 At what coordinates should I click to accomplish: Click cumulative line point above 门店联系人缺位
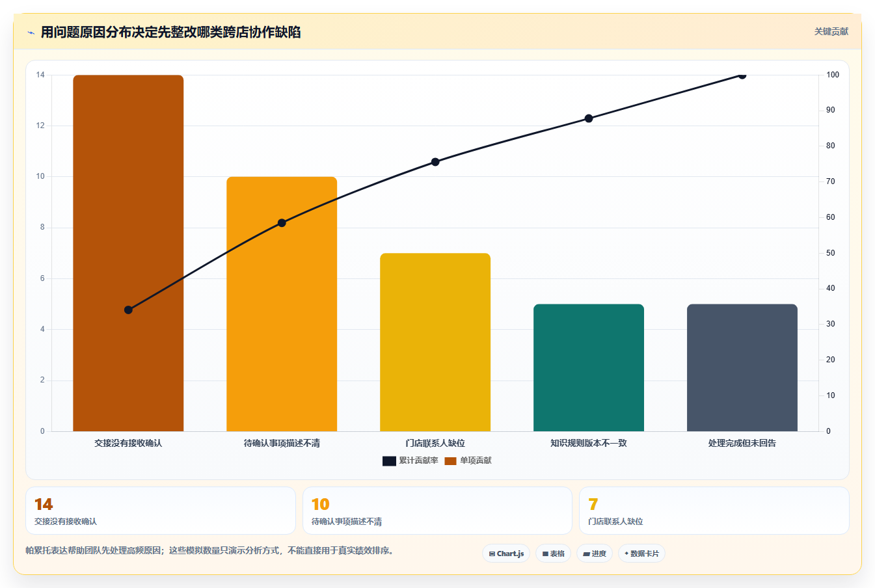tap(435, 162)
